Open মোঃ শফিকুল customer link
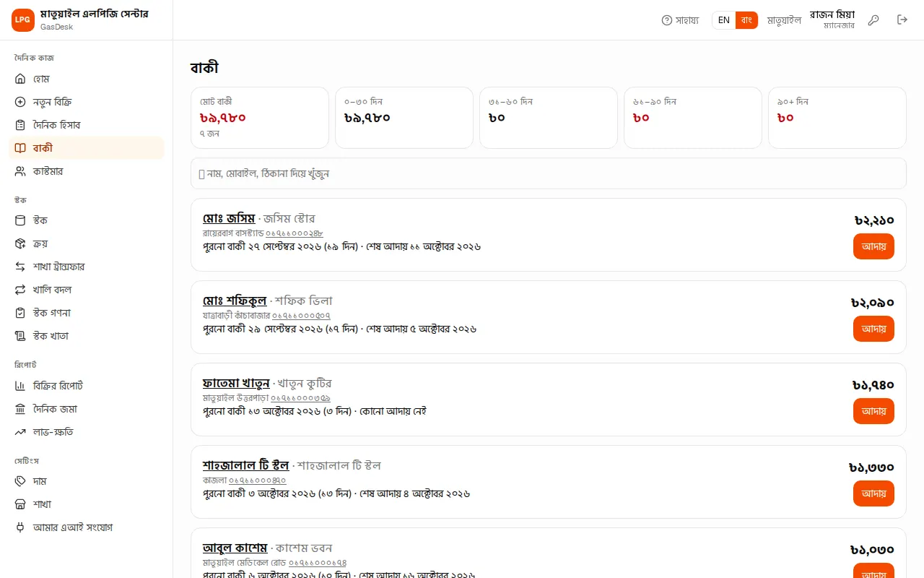Screen dimensions: 924x578 (235, 301)
